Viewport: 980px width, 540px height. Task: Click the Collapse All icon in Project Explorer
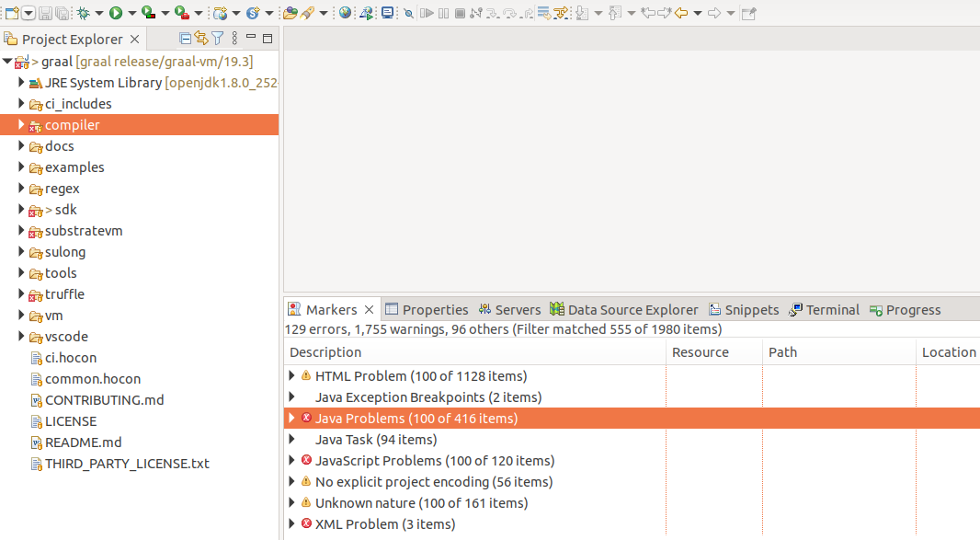185,39
